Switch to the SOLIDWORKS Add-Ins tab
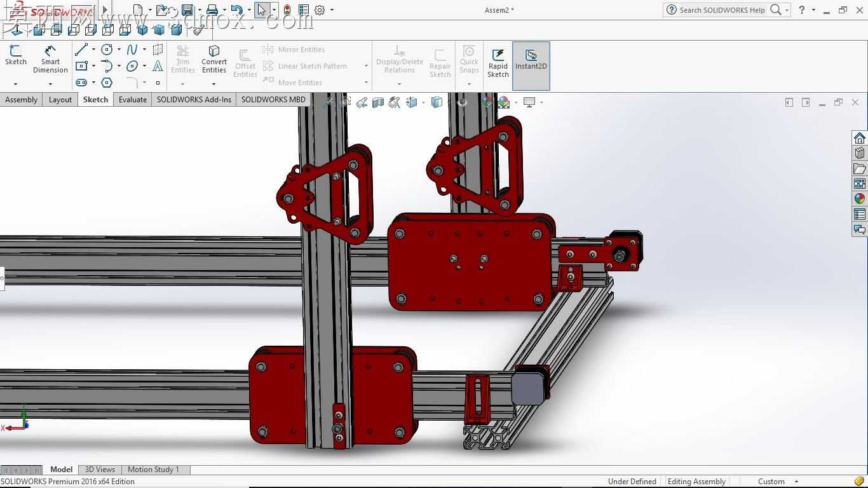Image resolution: width=868 pixels, height=488 pixels. point(194,100)
